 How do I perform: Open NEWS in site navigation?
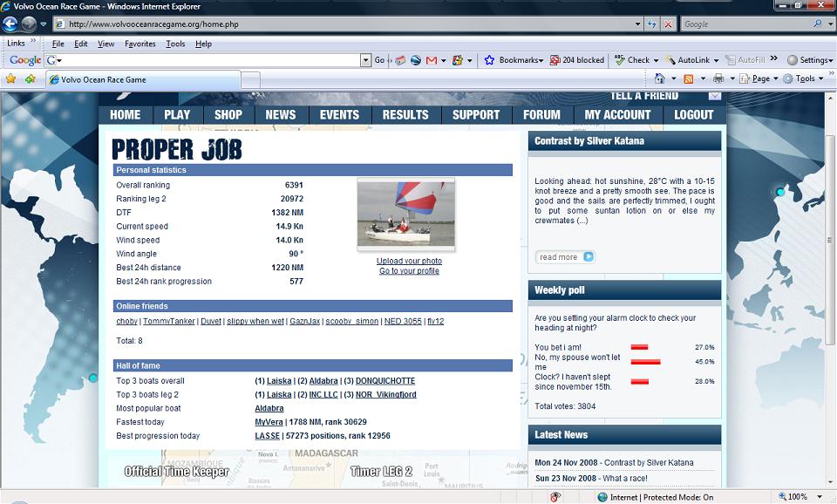(x=281, y=115)
